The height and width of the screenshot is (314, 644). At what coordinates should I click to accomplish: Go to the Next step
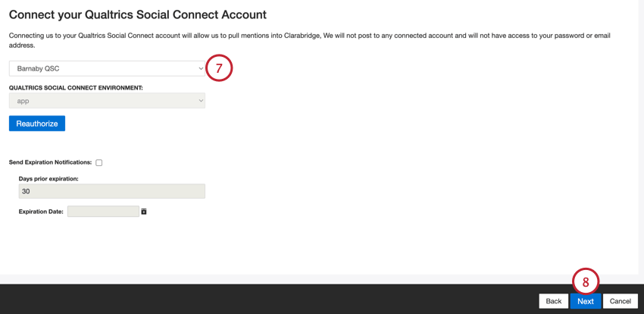[x=586, y=301]
